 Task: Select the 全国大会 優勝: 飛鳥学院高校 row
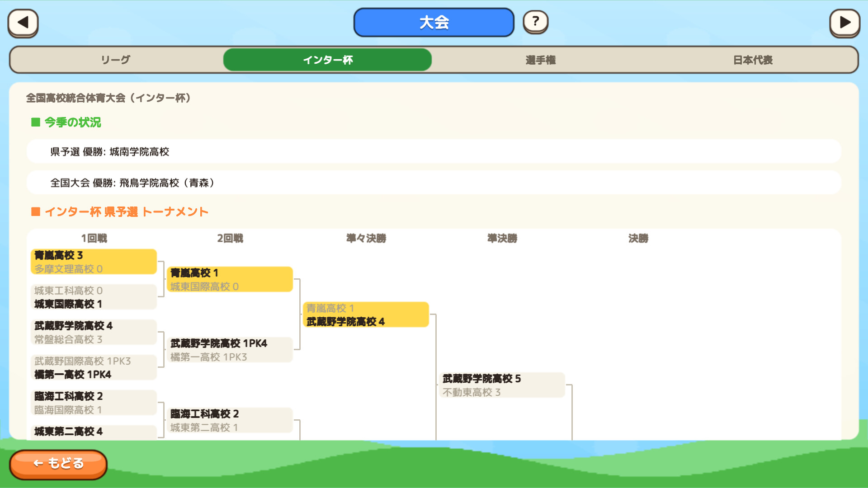click(434, 183)
